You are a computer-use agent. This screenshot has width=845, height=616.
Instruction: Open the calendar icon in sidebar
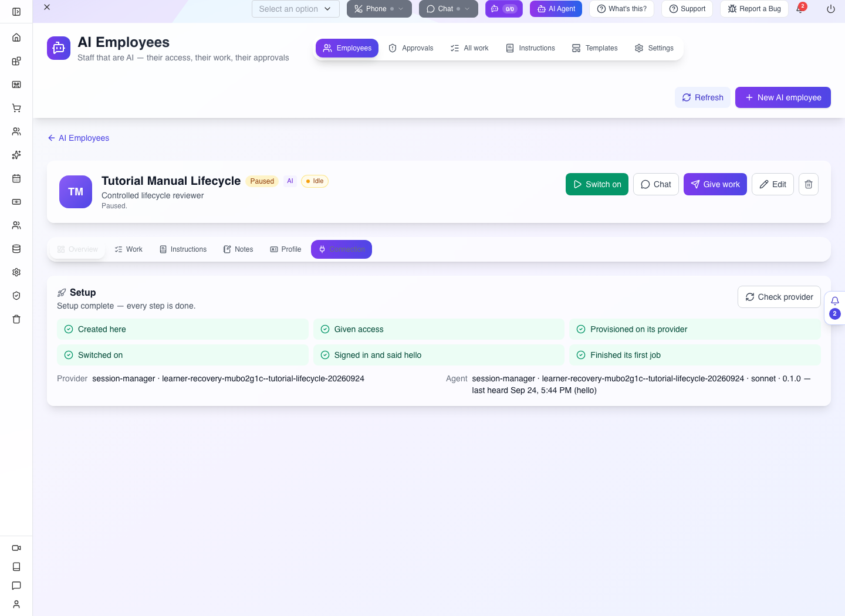click(16, 178)
